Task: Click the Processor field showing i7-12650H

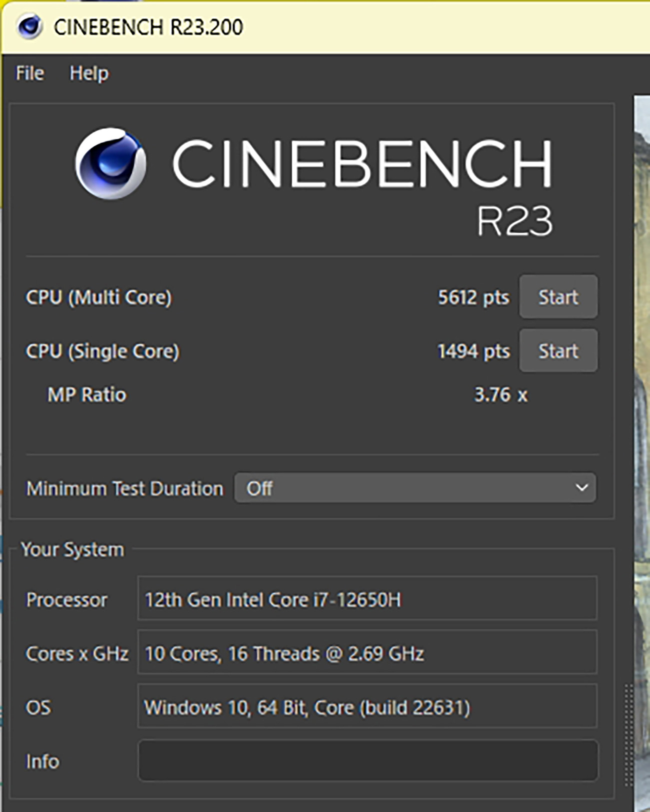Action: point(367,599)
